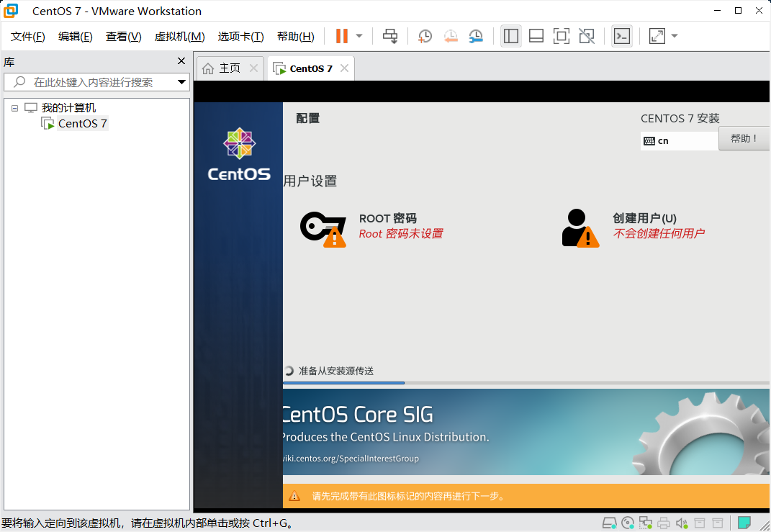
Task: Click the second grey box device icon in status bar
Action: pos(718,523)
